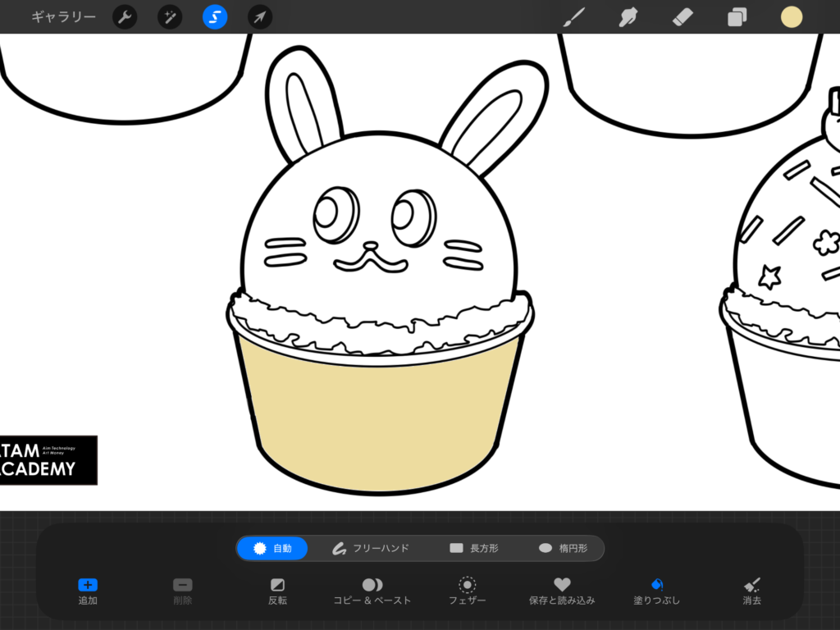Toggle 塗りつぶし color fill option
Image resolution: width=840 pixels, height=630 pixels.
657,591
